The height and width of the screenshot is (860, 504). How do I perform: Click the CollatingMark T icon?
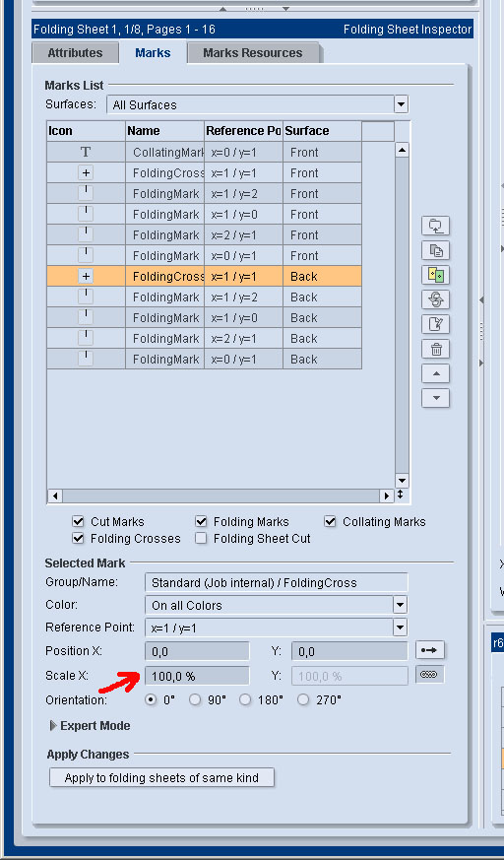point(86,152)
